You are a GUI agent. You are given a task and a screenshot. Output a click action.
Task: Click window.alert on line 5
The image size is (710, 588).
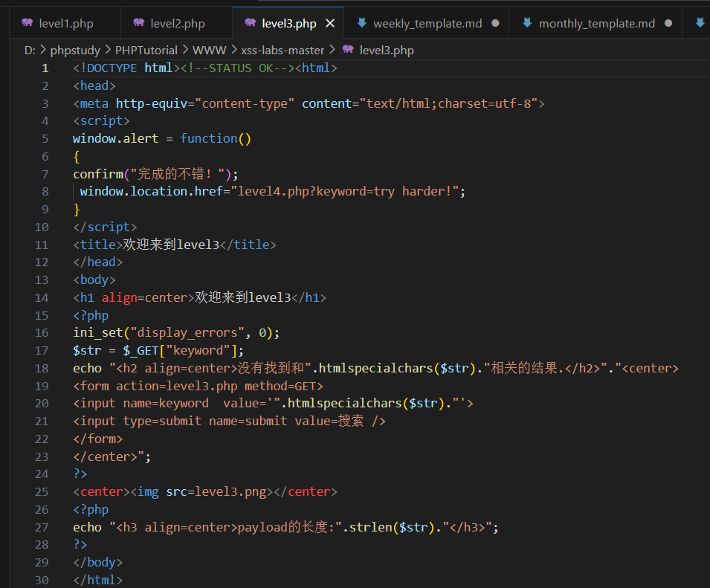click(x=115, y=138)
